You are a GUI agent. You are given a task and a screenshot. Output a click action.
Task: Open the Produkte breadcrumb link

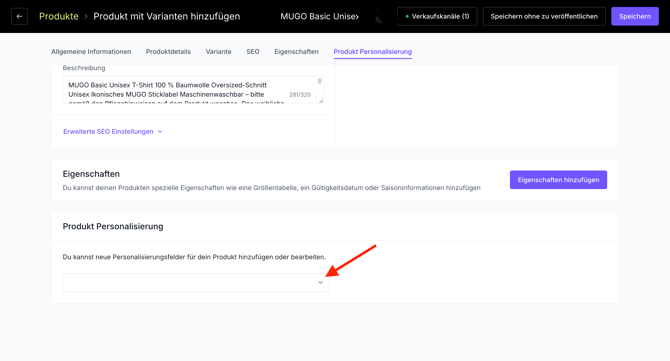[x=59, y=16]
